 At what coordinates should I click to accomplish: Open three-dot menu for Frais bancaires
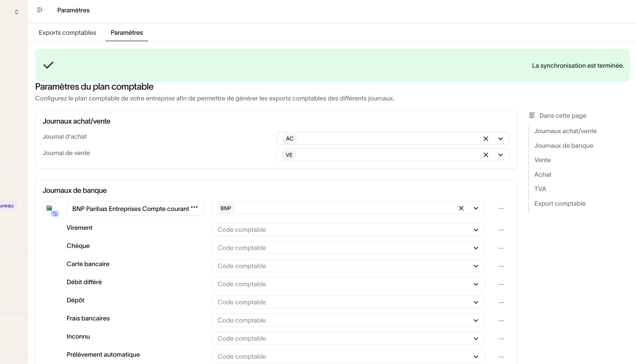click(x=501, y=321)
